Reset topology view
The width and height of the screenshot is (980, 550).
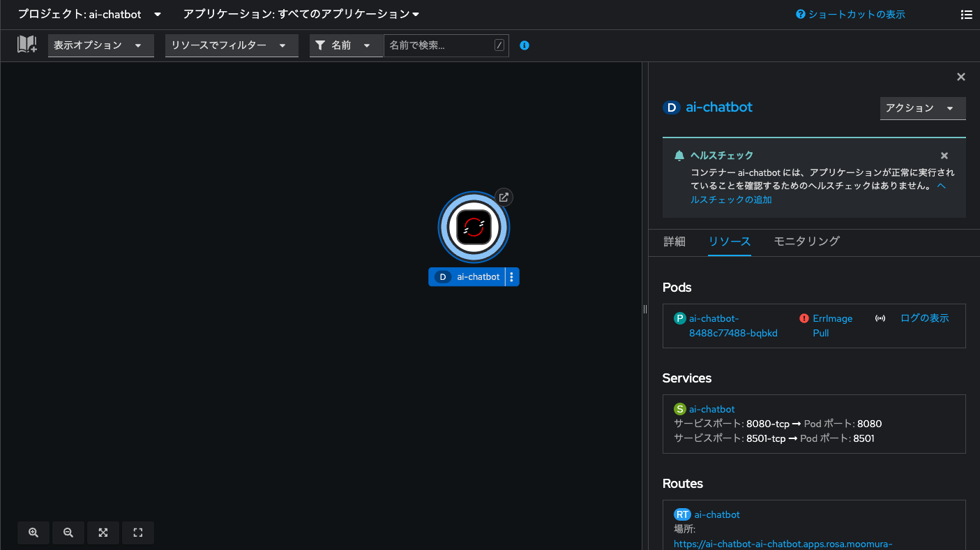pos(138,533)
